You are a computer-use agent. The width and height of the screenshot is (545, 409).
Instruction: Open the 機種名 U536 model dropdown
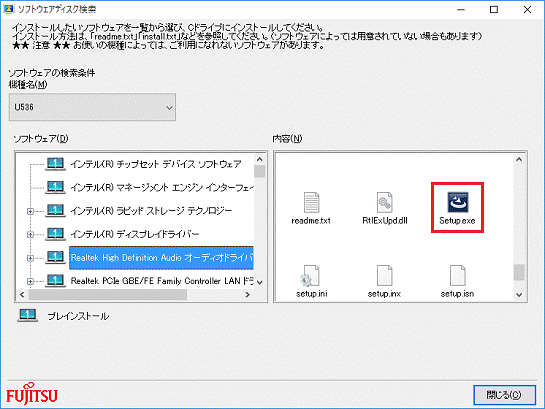click(x=92, y=107)
